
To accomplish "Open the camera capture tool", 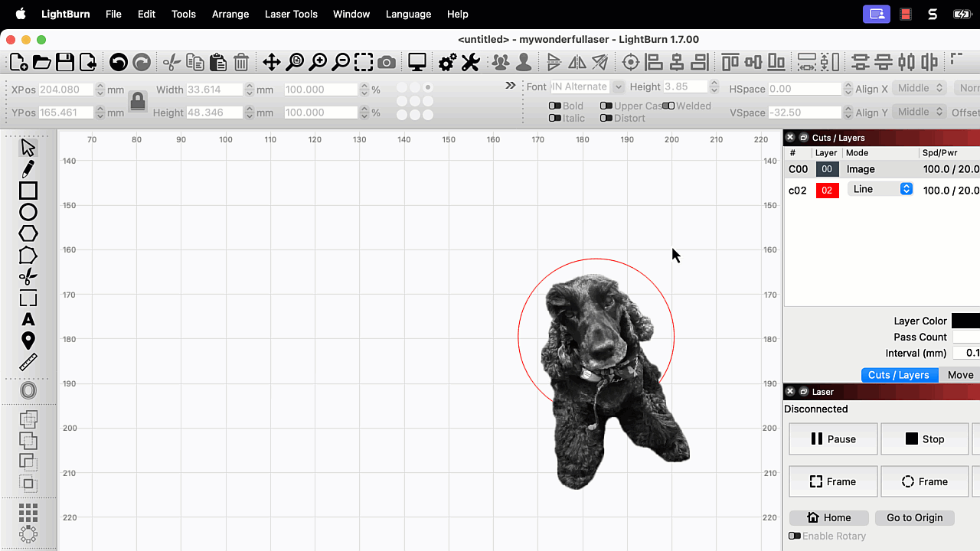I will 387,63.
